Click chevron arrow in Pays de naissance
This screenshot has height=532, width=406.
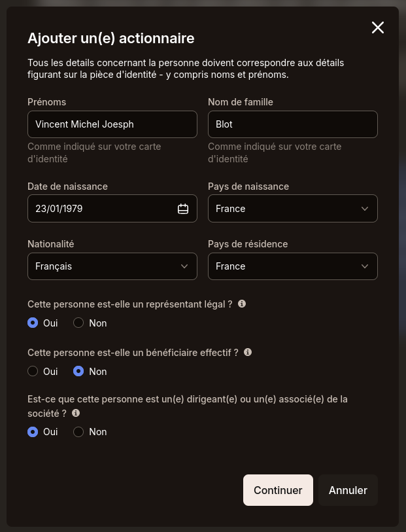pos(365,209)
